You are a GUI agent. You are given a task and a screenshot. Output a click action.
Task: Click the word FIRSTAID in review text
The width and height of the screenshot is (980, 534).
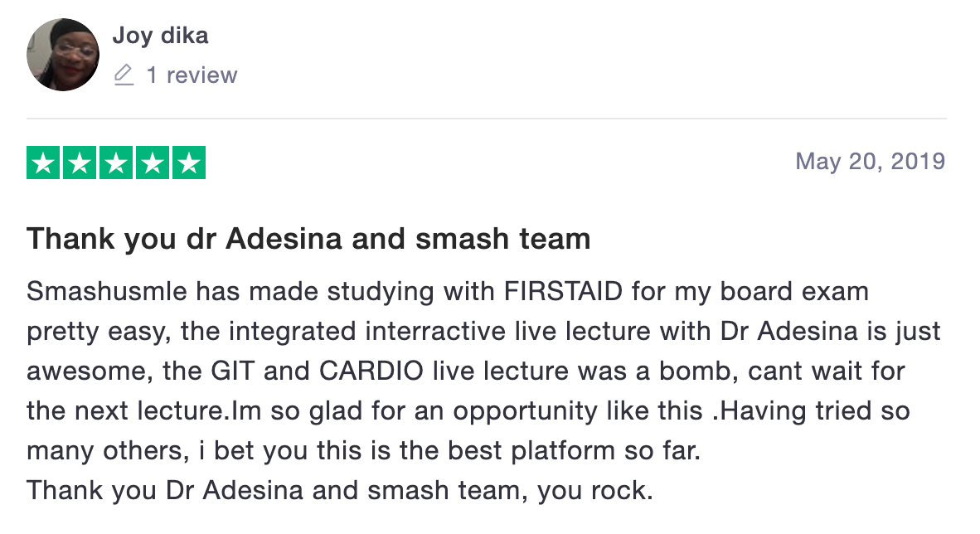point(563,291)
